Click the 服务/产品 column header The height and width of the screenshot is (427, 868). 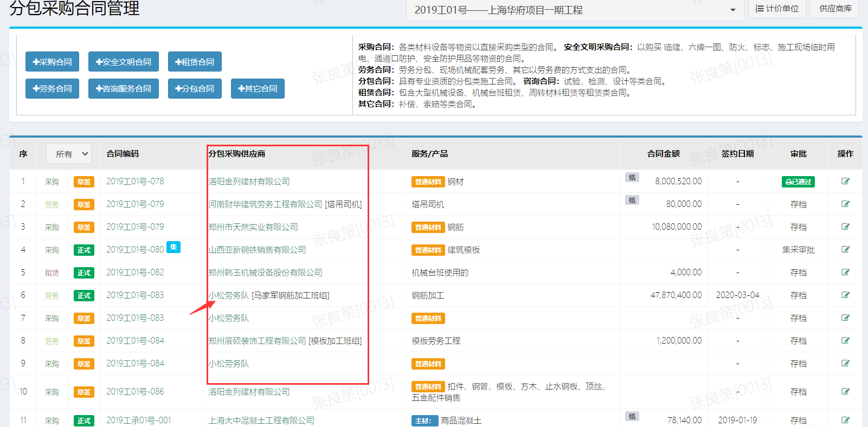(430, 154)
